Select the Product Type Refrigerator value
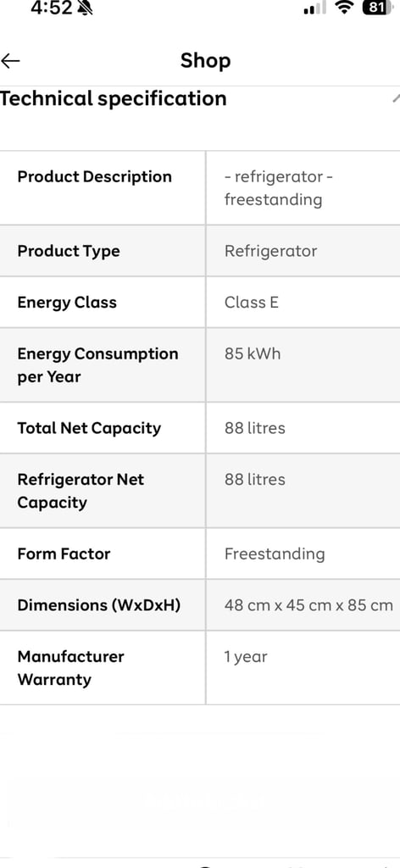The image size is (400, 868). pyautogui.click(x=270, y=251)
